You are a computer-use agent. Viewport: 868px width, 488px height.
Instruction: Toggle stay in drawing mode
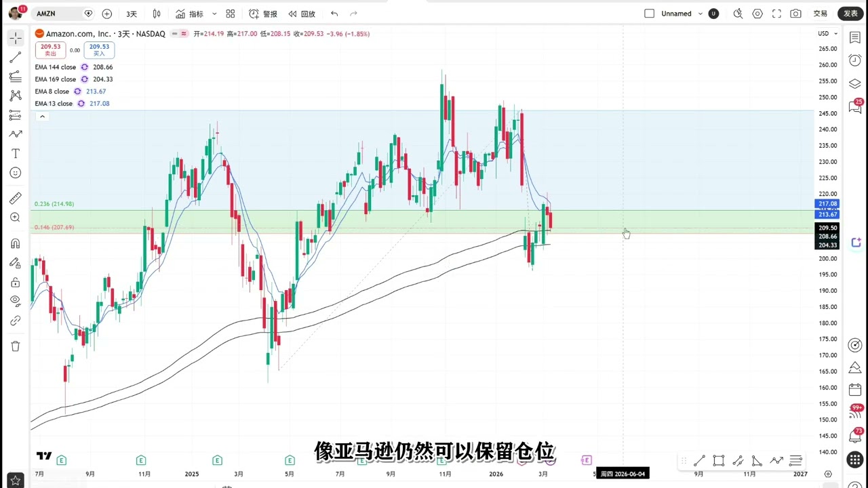coord(15,263)
